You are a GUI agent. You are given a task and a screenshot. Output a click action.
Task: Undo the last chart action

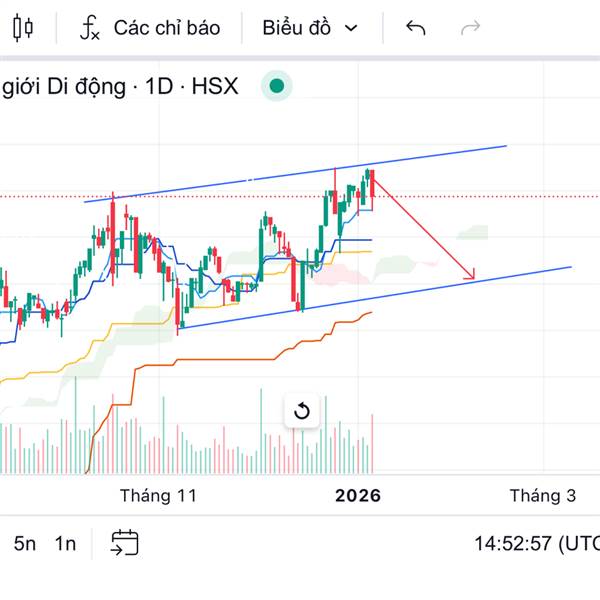click(x=416, y=28)
